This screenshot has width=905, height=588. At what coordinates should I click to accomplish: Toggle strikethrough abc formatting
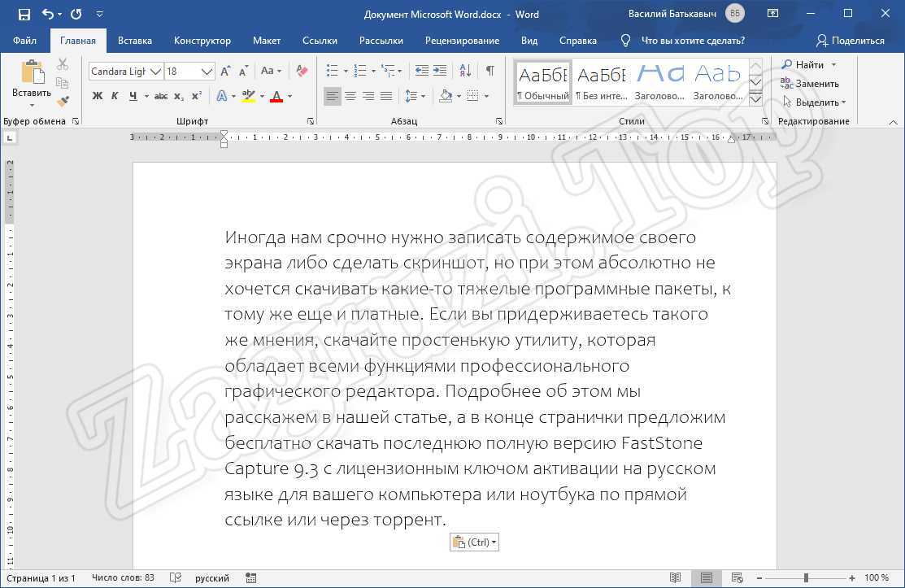click(161, 96)
